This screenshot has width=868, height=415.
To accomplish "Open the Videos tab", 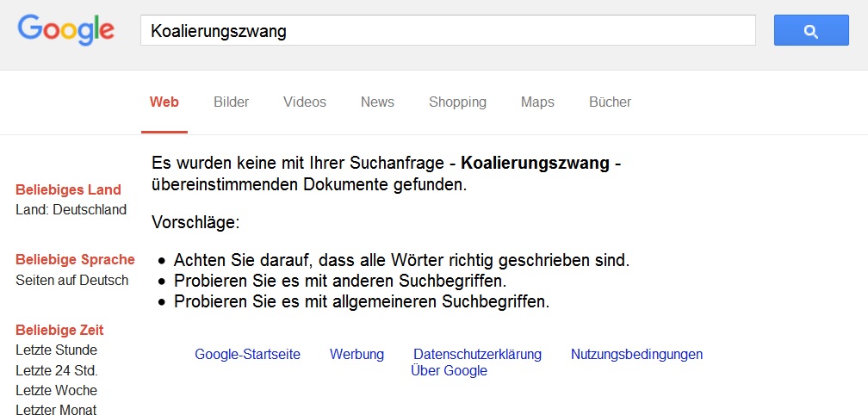I will pyautogui.click(x=305, y=102).
